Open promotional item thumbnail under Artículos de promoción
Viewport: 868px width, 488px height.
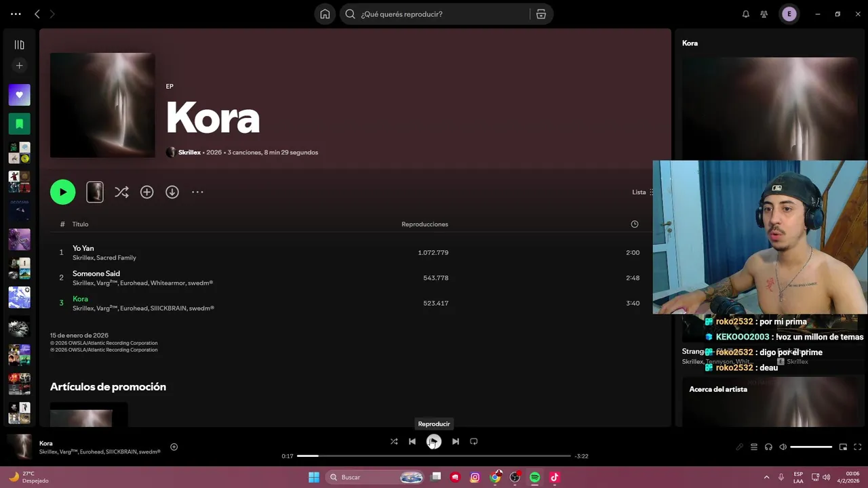pos(89,415)
